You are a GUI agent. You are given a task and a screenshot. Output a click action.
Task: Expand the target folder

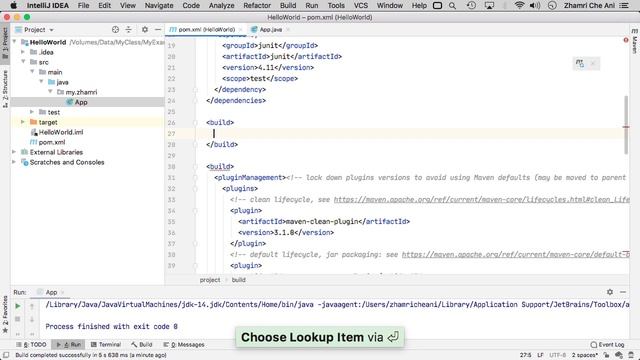23,122
